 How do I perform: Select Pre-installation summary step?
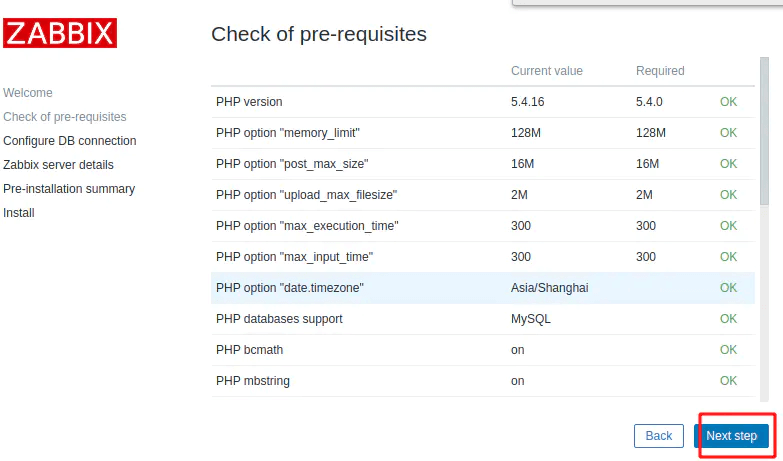coord(69,189)
